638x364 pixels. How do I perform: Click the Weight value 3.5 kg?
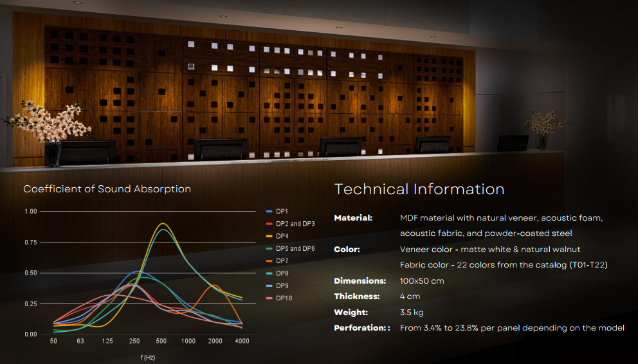(412, 313)
